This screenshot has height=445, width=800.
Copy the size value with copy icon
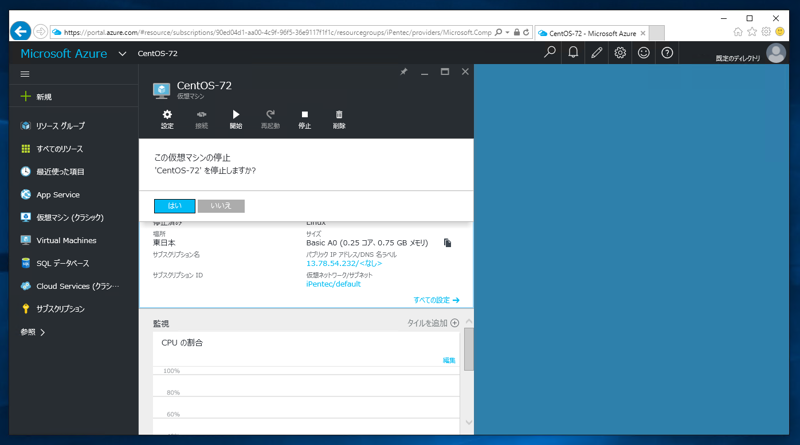click(x=447, y=243)
